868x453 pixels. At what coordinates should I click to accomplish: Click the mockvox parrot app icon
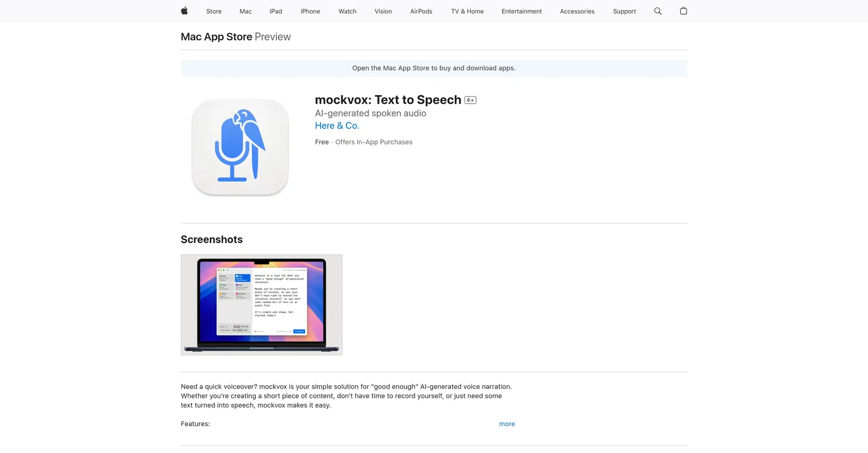pos(240,147)
